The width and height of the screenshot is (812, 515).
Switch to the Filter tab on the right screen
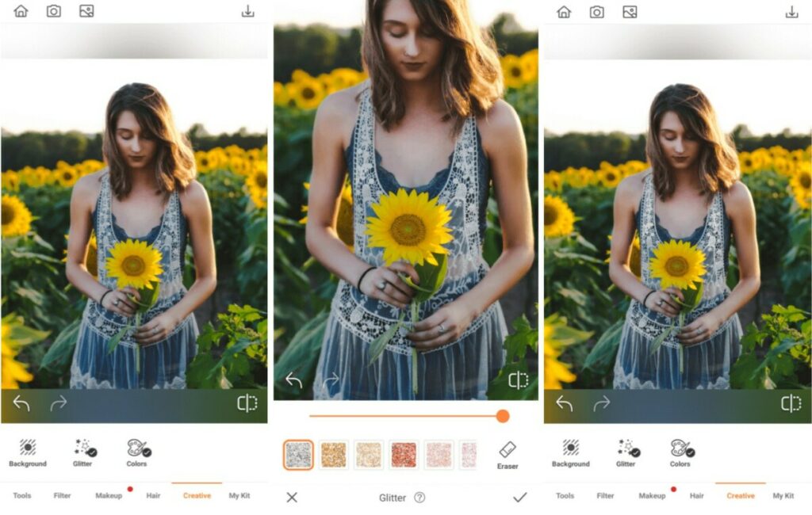(605, 495)
